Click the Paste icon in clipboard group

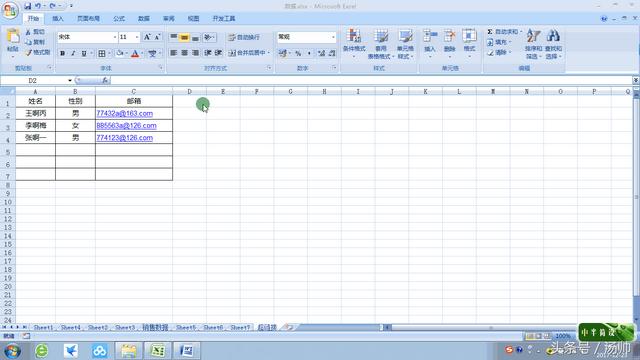(13, 37)
